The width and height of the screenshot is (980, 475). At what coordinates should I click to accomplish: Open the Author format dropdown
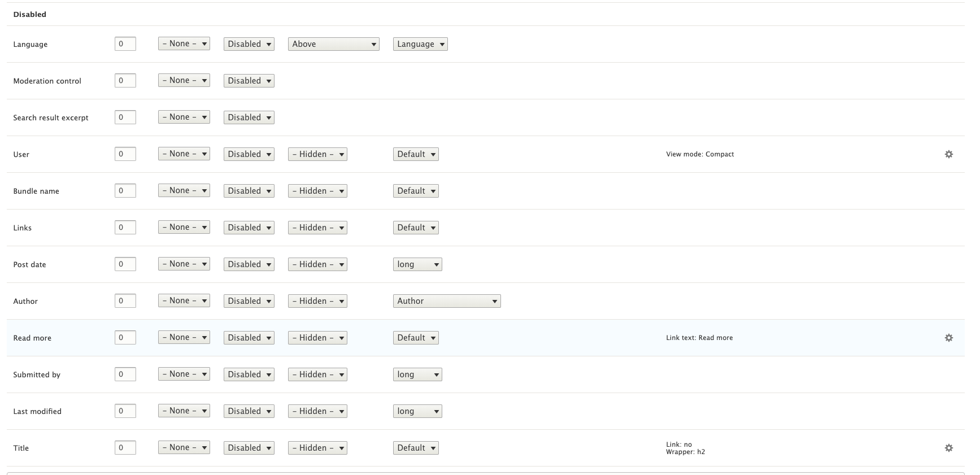[446, 301]
